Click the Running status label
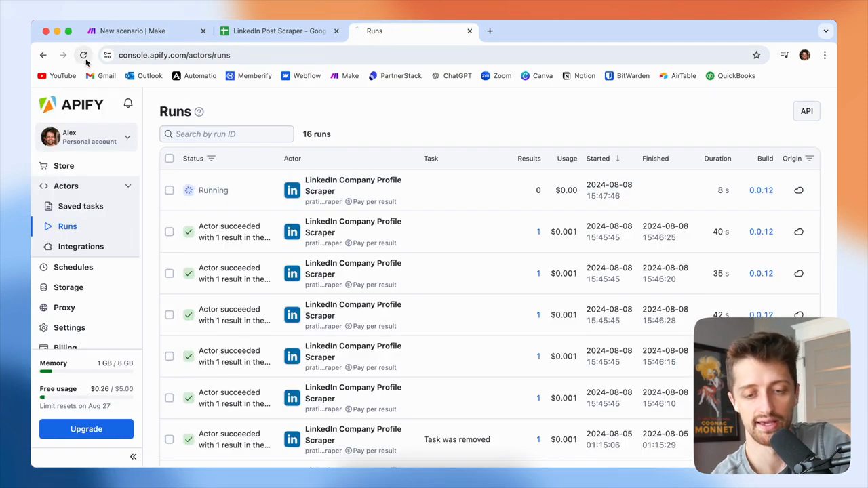This screenshot has height=488, width=868. tap(213, 190)
